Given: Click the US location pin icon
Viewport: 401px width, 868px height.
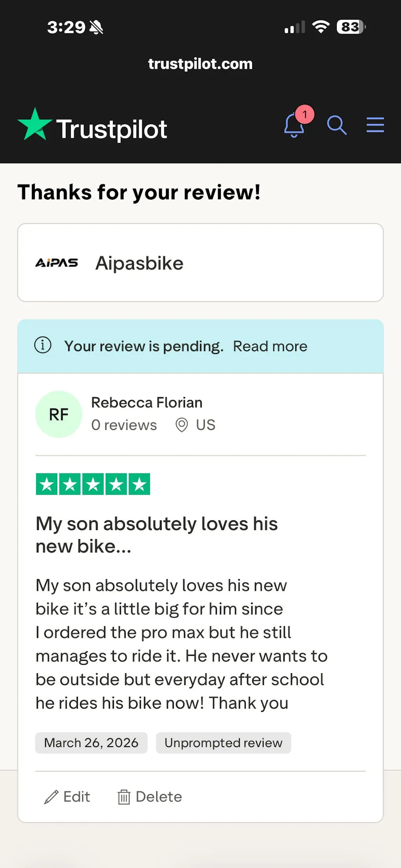Looking at the screenshot, I should 182,425.
